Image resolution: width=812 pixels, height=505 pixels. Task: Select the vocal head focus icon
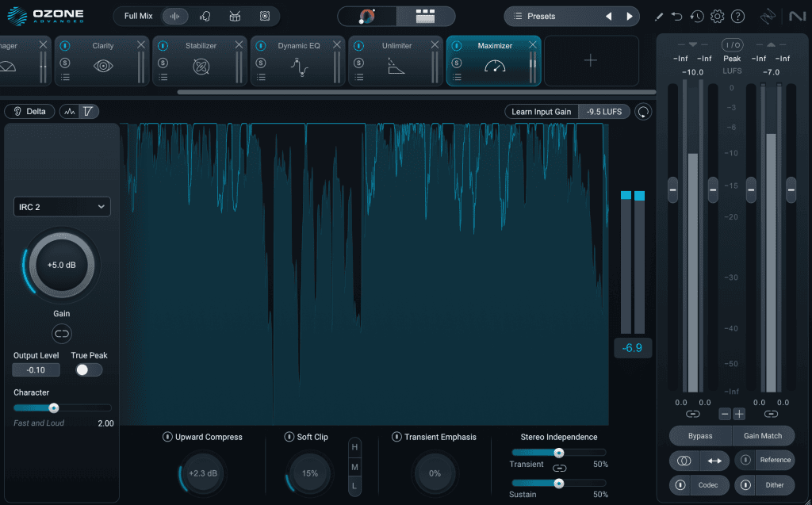click(205, 16)
